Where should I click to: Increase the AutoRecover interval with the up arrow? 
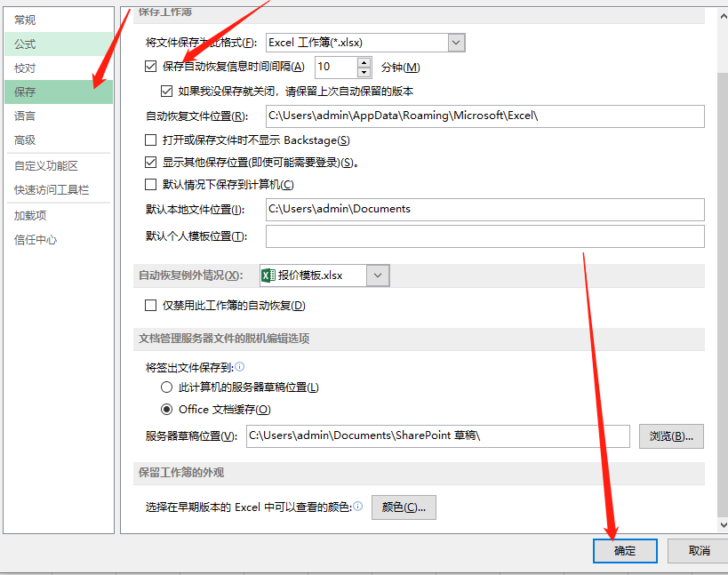coord(364,61)
